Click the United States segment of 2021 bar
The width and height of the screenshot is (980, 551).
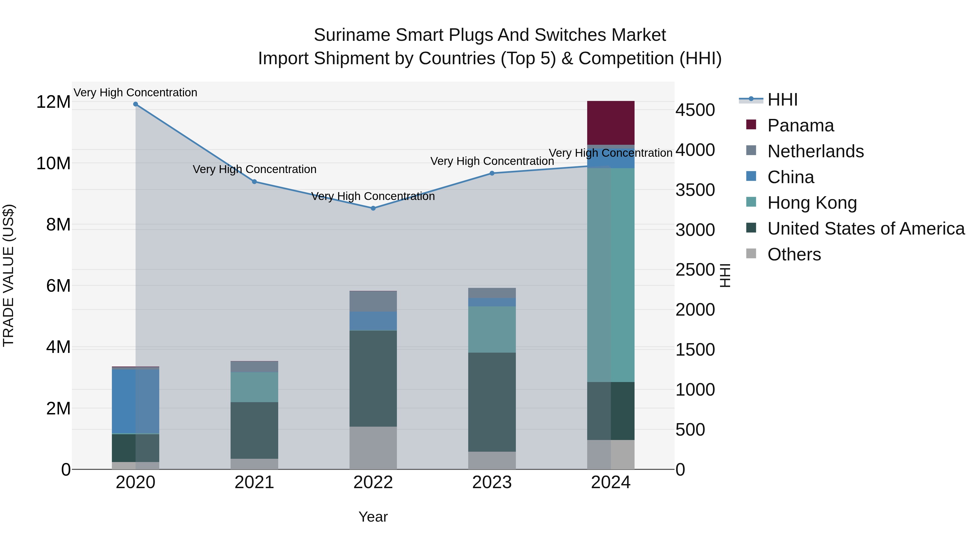click(255, 430)
